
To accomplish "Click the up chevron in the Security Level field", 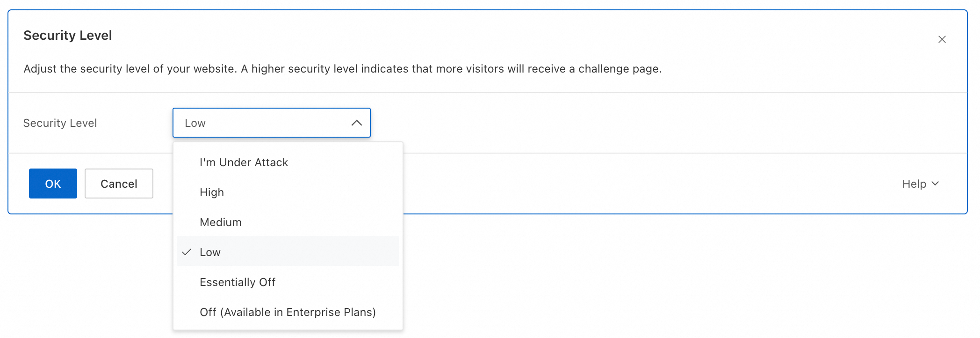I will coord(356,123).
